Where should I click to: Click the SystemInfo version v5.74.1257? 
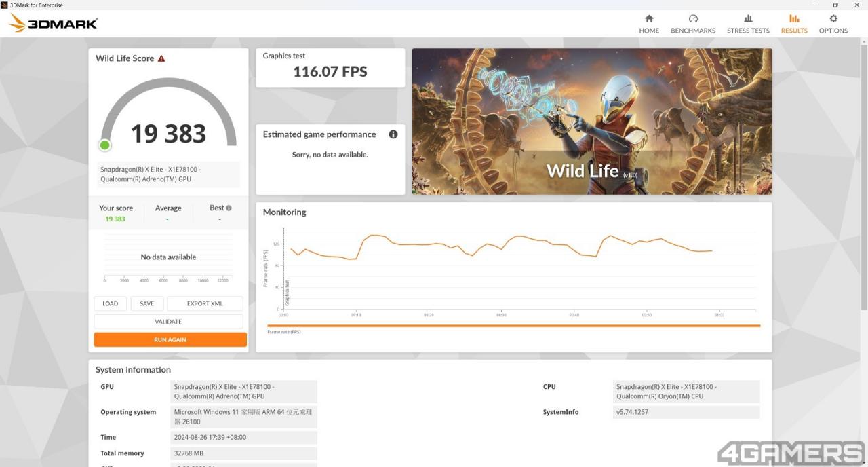(x=686, y=412)
